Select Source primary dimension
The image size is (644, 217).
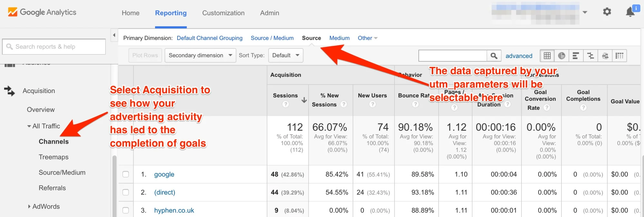(311, 38)
